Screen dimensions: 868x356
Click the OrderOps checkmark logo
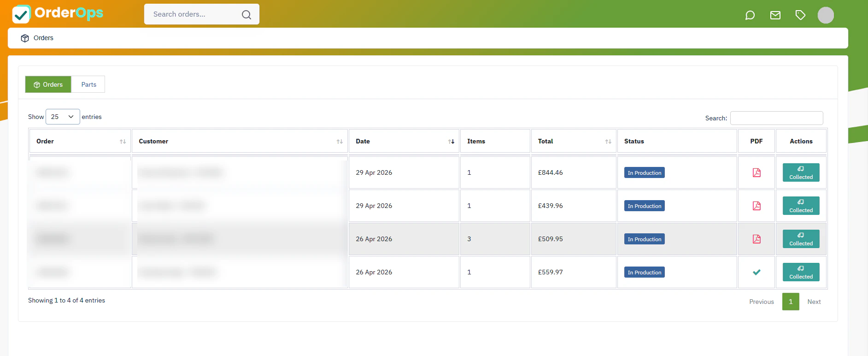pos(21,14)
